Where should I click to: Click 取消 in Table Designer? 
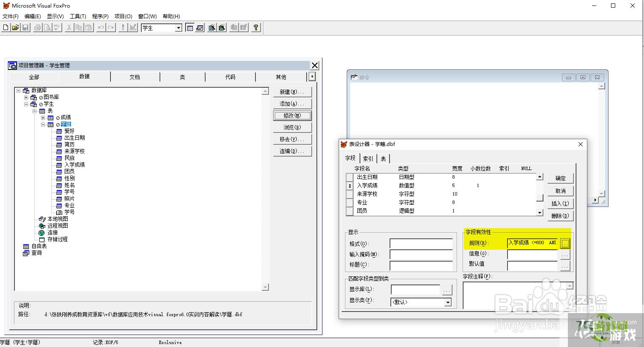pos(560,191)
